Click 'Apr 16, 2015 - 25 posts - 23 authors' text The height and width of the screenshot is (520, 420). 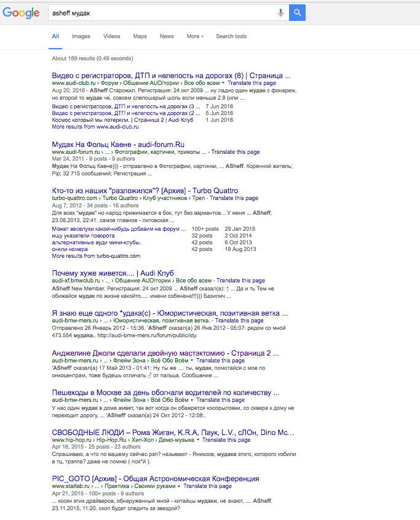coord(96,447)
